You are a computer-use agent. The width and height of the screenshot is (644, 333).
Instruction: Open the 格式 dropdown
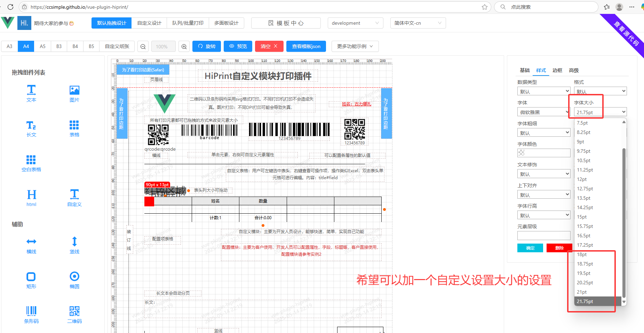tap(600, 91)
